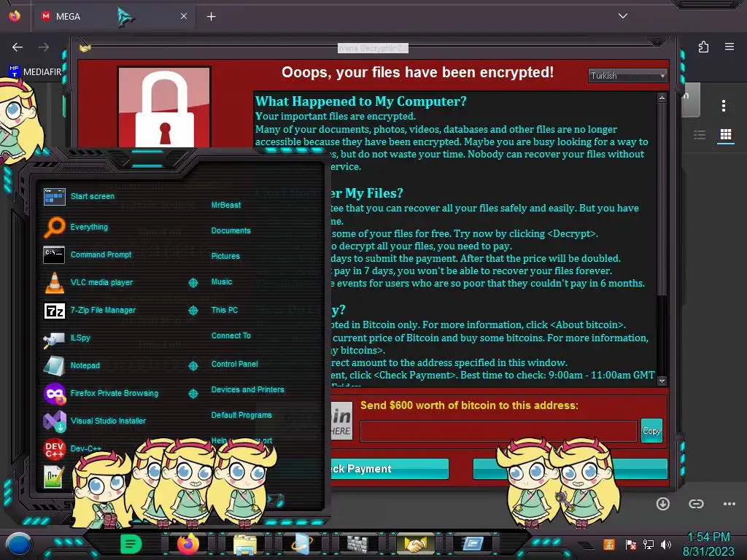
Task: Click the Check Payment button
Action: tap(390, 469)
